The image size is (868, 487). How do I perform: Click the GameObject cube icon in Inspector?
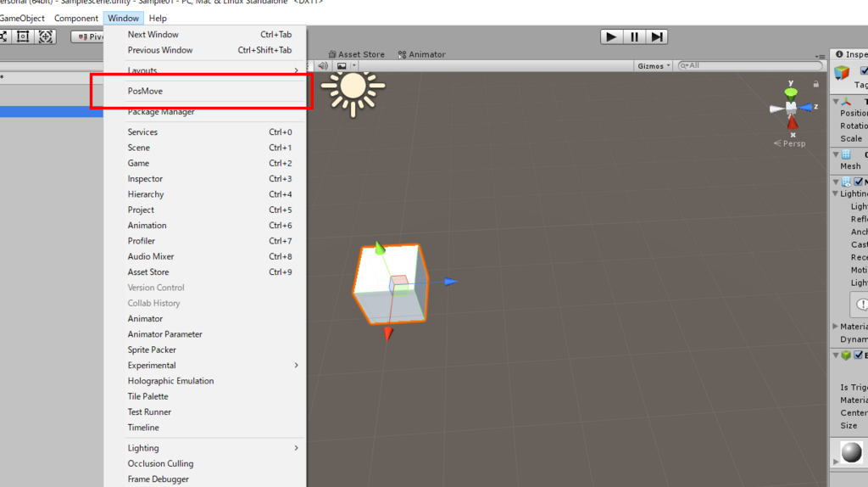point(842,73)
